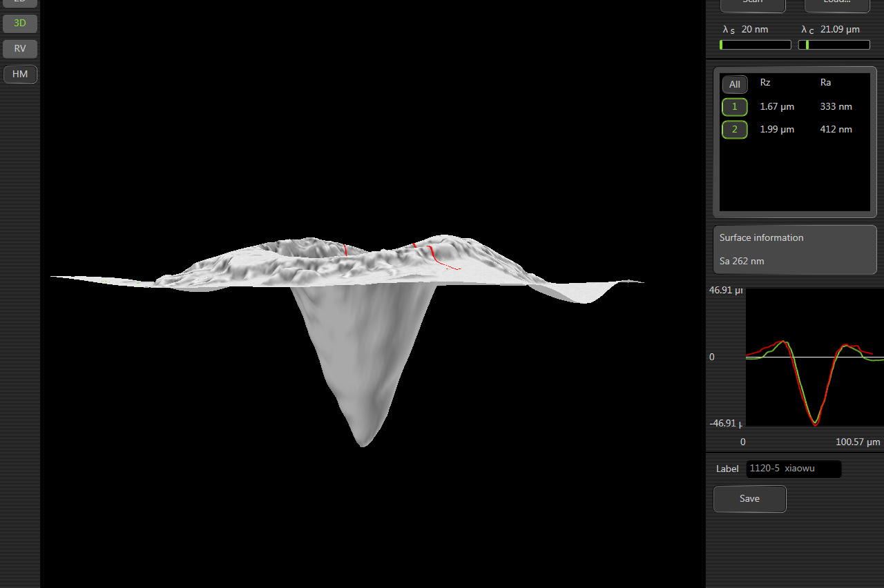Select All profiles in measurement list
The image size is (884, 588).
point(734,84)
